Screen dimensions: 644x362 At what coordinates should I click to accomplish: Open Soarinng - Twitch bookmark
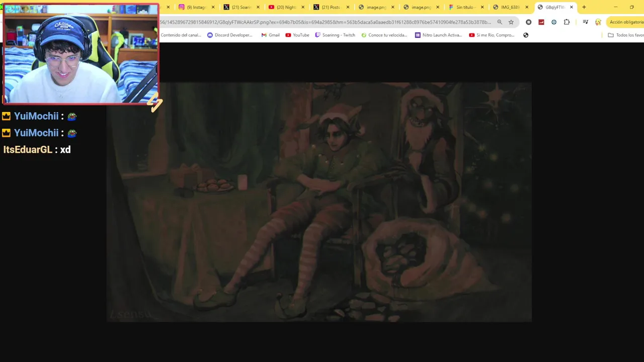pos(335,35)
